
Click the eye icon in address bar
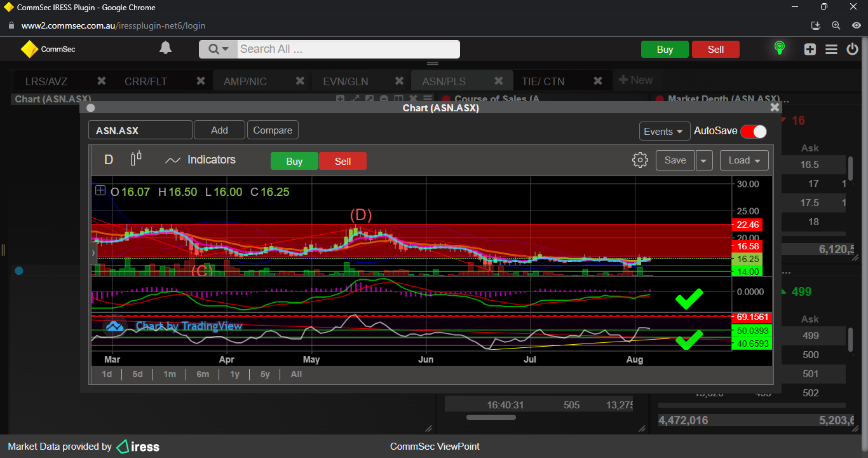tap(856, 25)
